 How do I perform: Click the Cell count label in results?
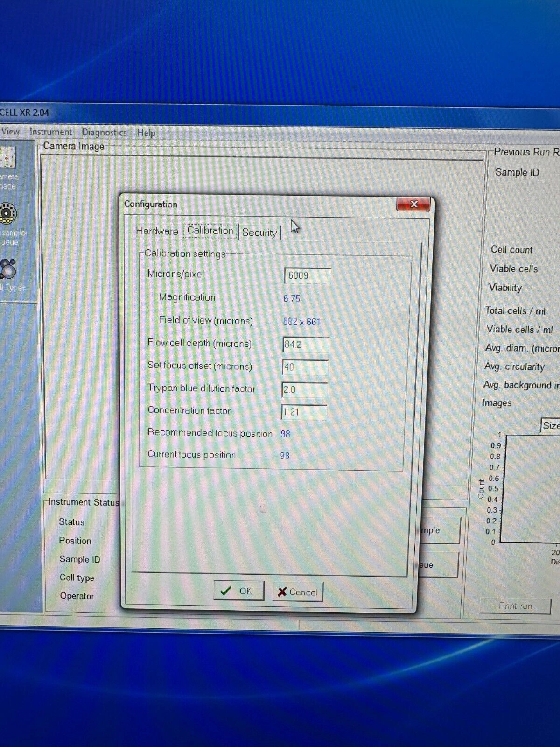511,250
